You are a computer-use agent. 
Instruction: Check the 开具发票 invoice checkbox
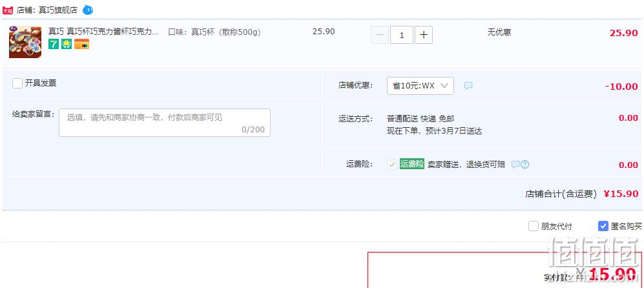coord(17,83)
